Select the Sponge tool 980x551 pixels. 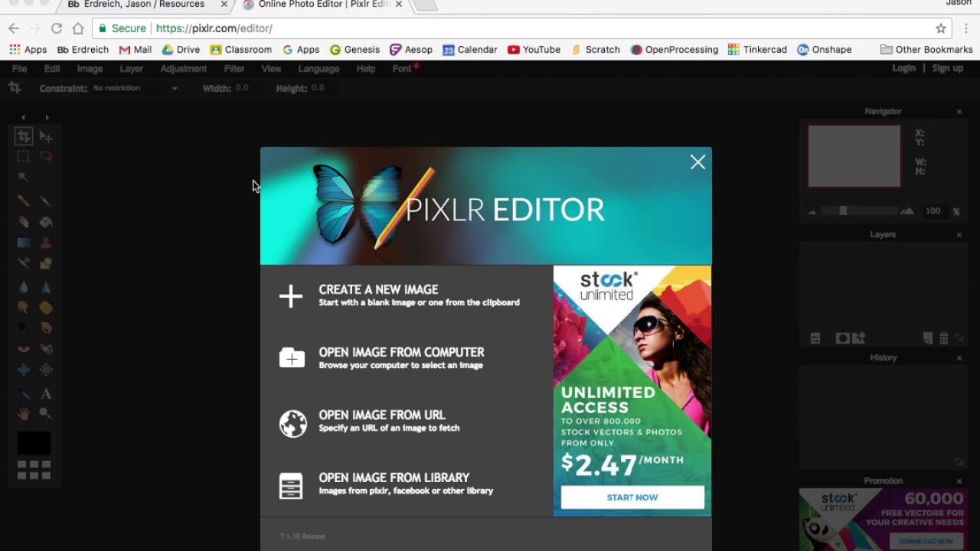tap(46, 308)
